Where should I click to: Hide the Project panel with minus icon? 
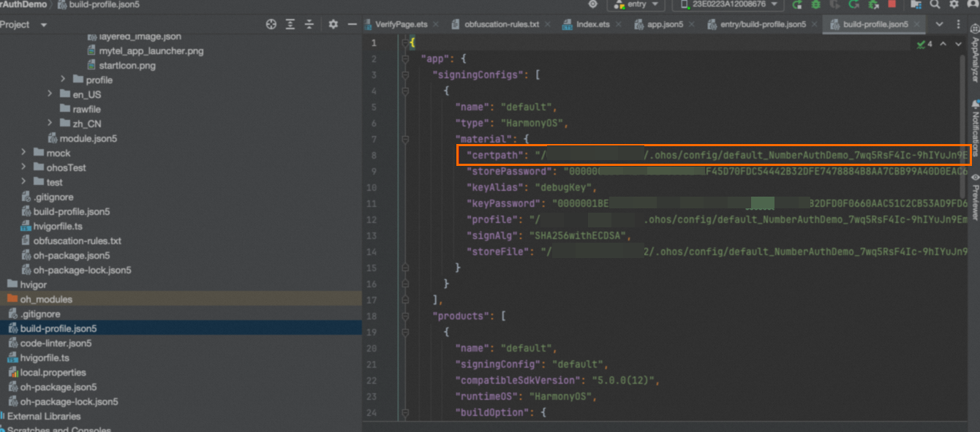352,24
